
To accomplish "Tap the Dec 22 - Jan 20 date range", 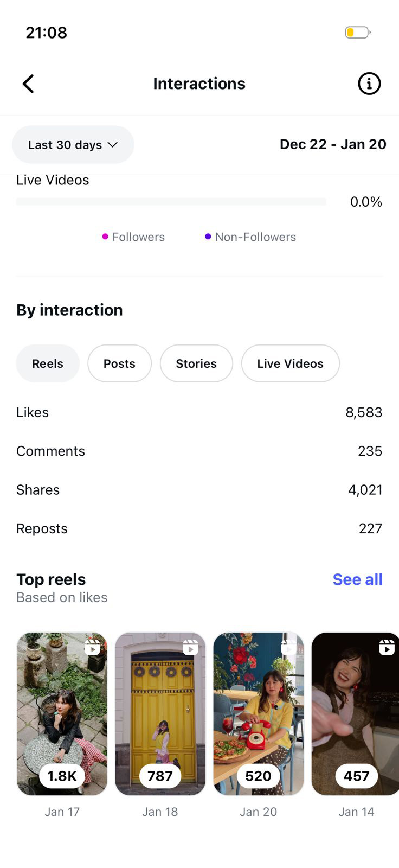I will pos(333,144).
